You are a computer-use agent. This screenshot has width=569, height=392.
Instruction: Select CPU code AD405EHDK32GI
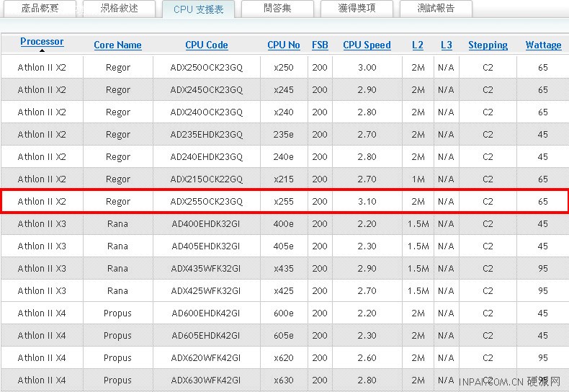tap(206, 246)
